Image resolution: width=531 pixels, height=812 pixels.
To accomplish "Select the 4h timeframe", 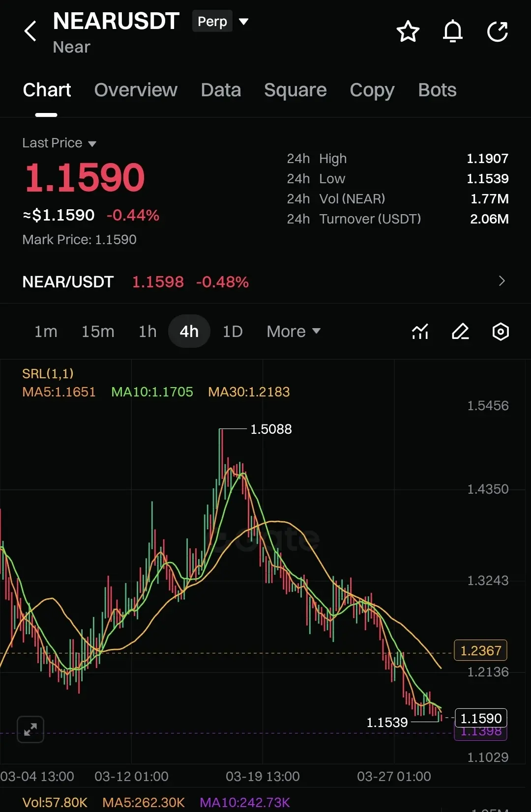I will [x=189, y=332].
